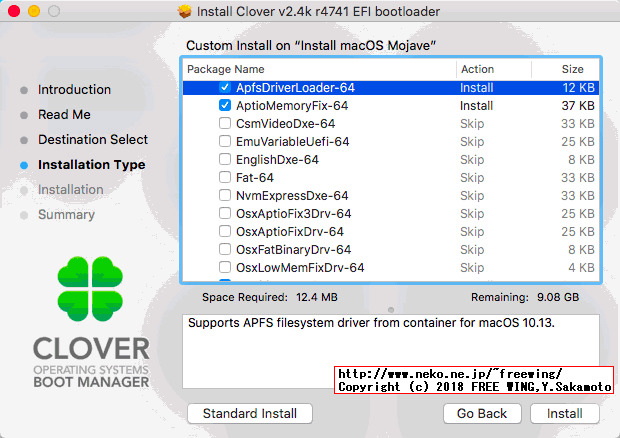Select the NvmExpressDxe-64 checkbox
Image resolution: width=620 pixels, height=438 pixels.
[225, 195]
